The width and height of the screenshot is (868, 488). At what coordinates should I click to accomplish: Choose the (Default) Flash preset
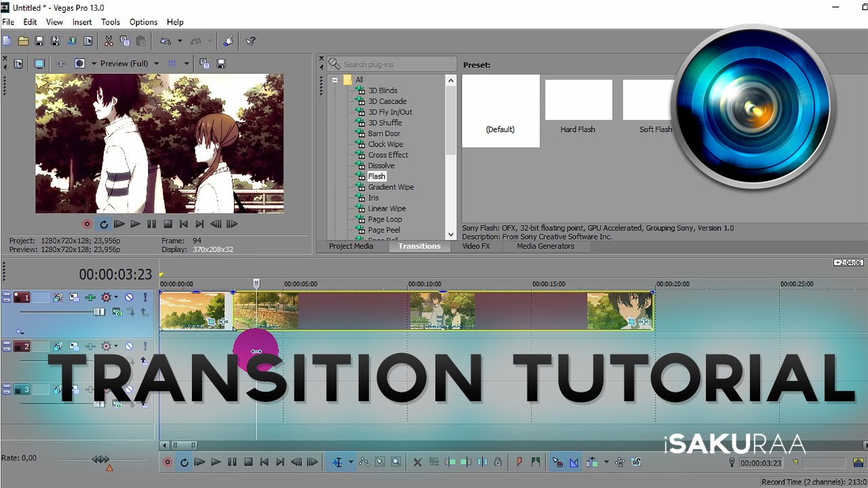coord(500,110)
